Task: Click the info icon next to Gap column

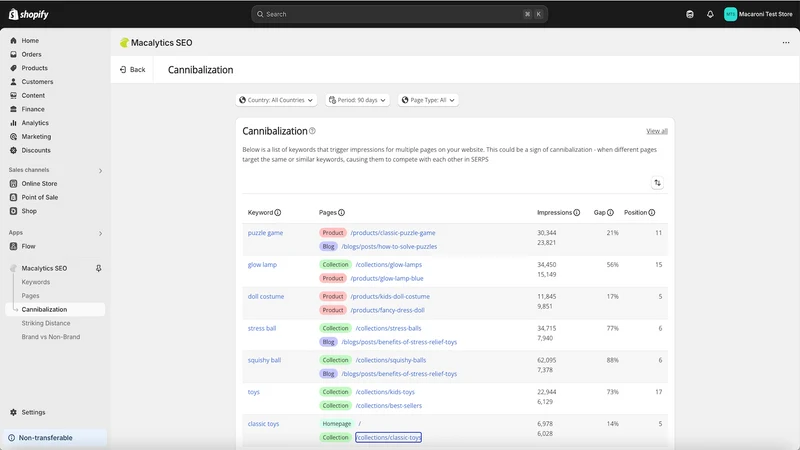Action: (x=610, y=213)
